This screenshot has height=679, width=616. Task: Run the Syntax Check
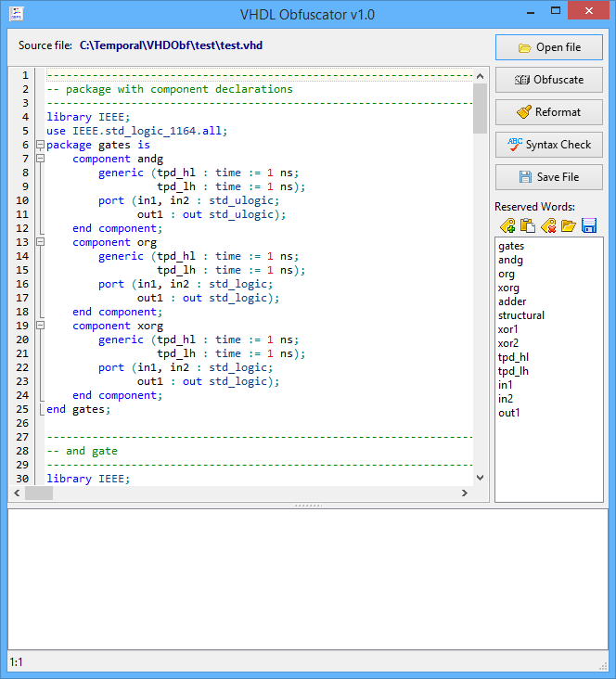(x=549, y=145)
